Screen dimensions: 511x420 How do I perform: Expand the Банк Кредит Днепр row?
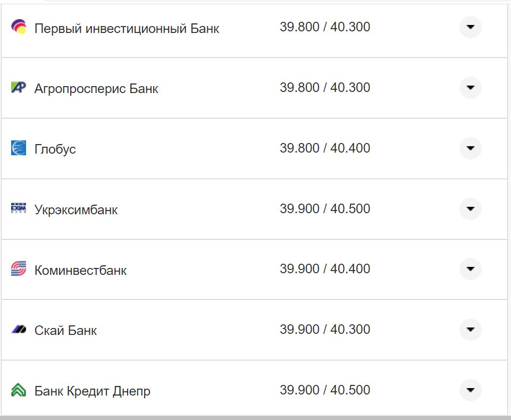tap(470, 390)
